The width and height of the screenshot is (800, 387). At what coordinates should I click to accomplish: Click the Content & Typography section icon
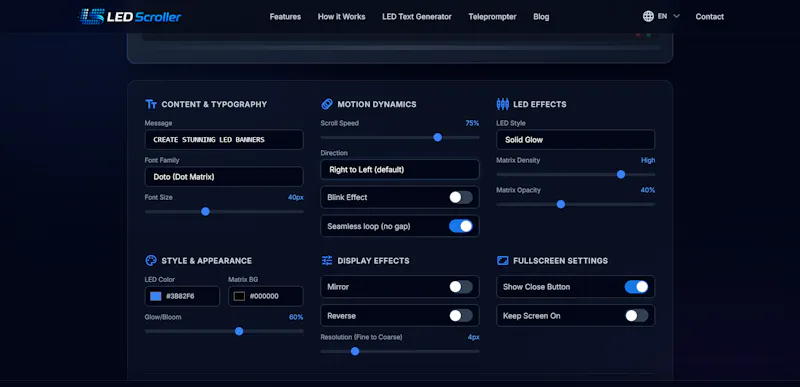click(x=151, y=104)
